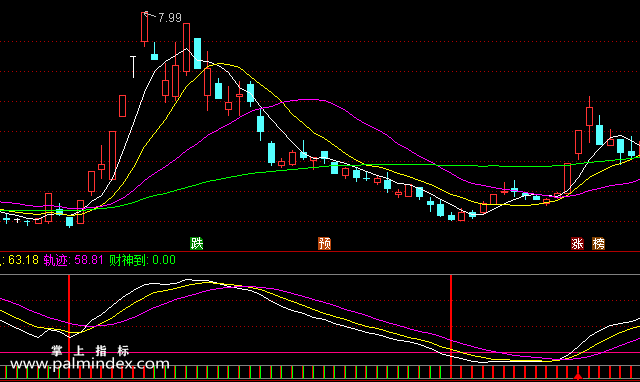Click the 掌上指标 watermark text
The image size is (640, 382).
point(90,351)
